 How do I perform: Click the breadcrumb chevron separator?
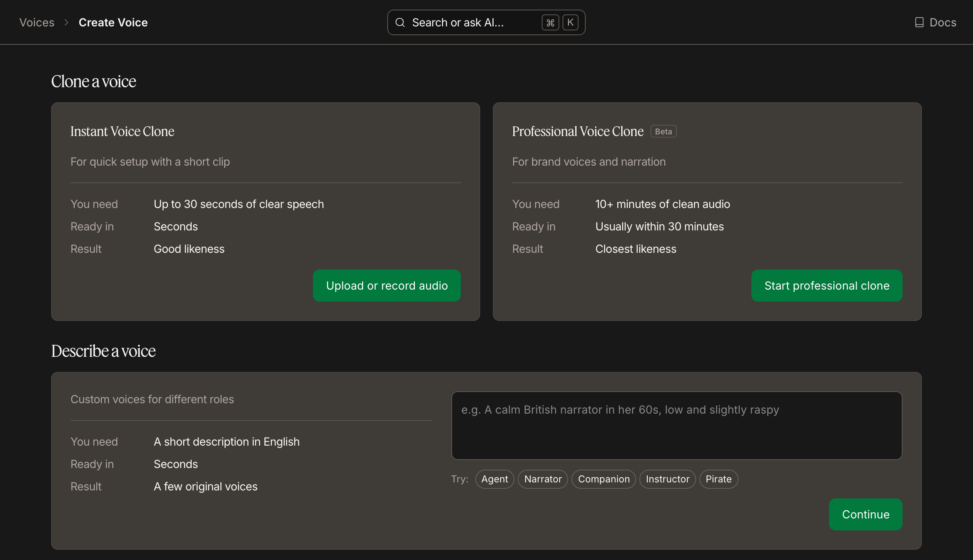click(x=66, y=22)
